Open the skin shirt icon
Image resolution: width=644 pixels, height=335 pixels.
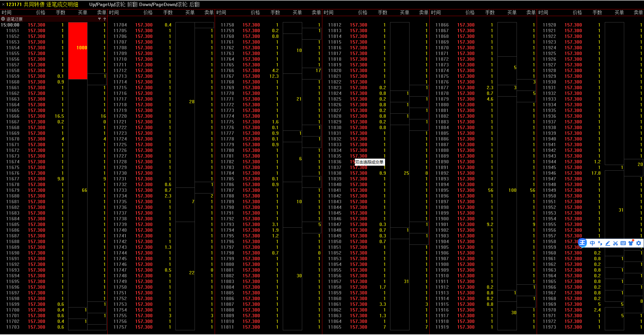coord(631,243)
